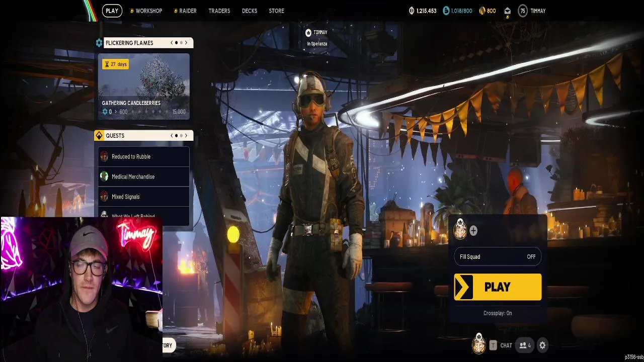Click the level 75 badge
Image resolution: width=644 pixels, height=362 pixels.
tap(523, 11)
